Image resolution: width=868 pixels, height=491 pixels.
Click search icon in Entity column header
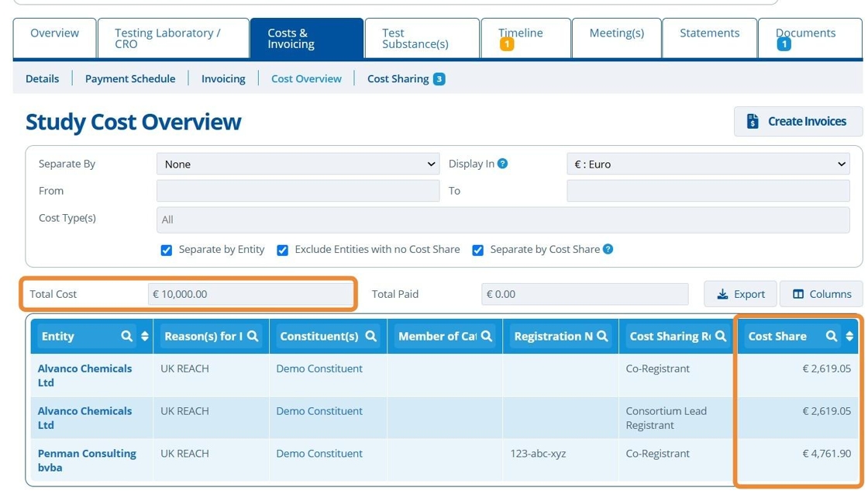pyautogui.click(x=127, y=336)
